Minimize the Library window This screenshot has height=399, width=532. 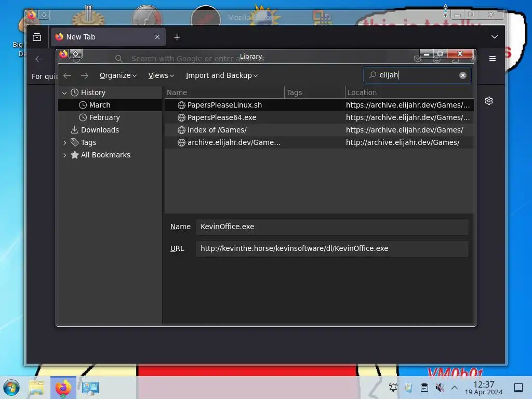coord(427,54)
